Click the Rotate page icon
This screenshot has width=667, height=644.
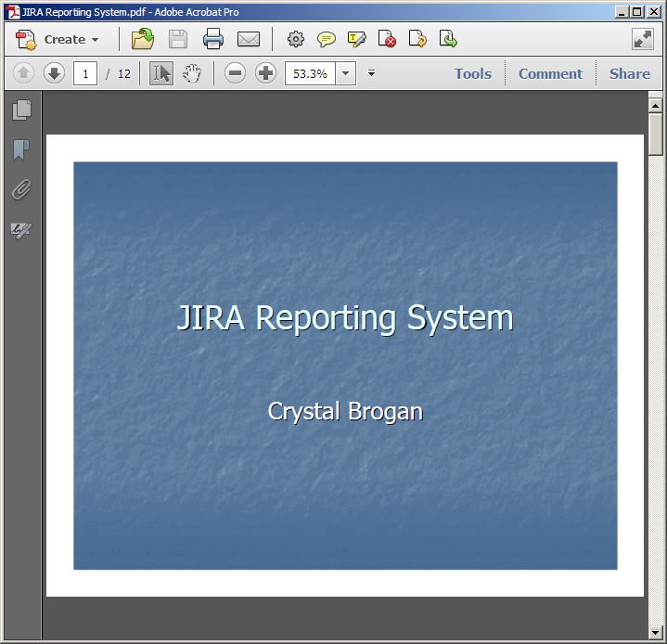pos(417,39)
